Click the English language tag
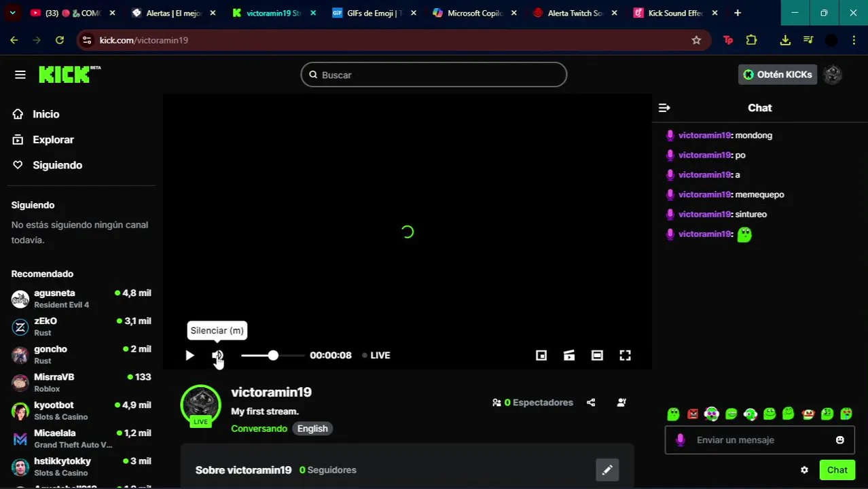 [312, 429]
